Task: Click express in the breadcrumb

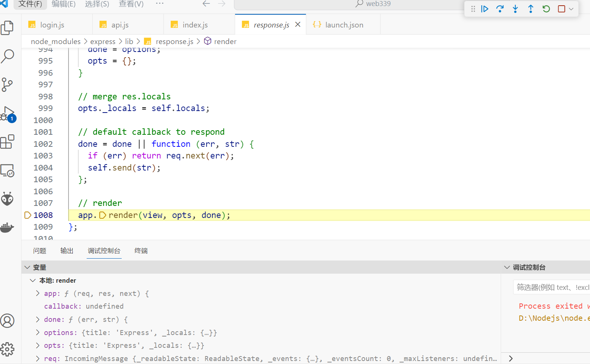Action: coord(103,41)
